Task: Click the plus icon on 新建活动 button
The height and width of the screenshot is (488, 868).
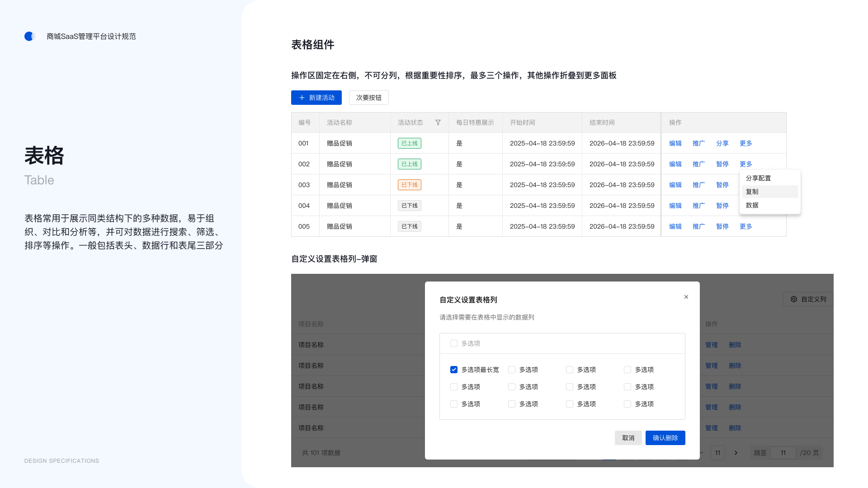Action: pos(302,97)
